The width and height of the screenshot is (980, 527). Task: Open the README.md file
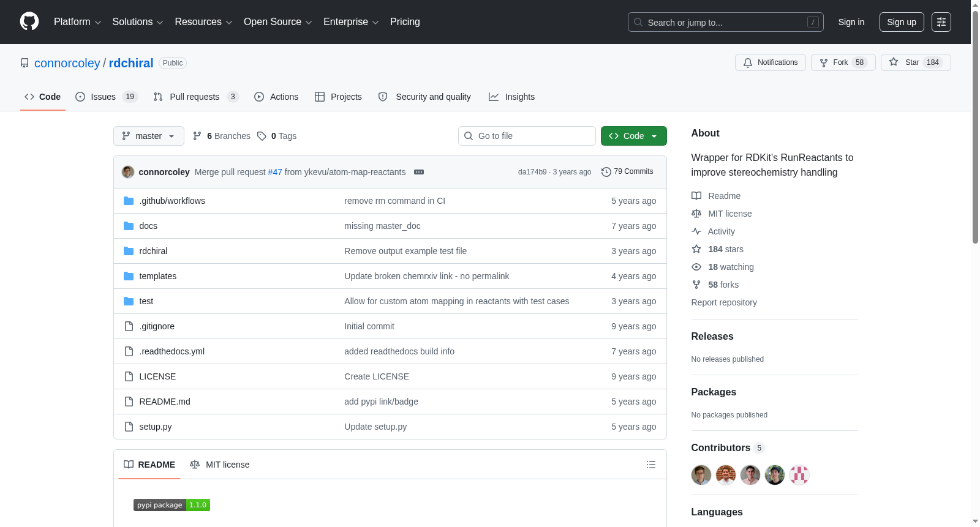[x=165, y=402]
